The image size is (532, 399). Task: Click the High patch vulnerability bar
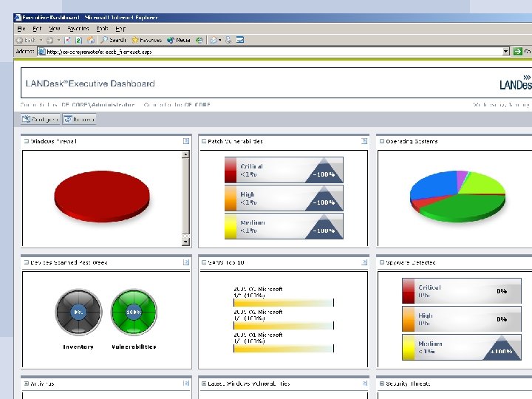pyautogui.click(x=284, y=198)
